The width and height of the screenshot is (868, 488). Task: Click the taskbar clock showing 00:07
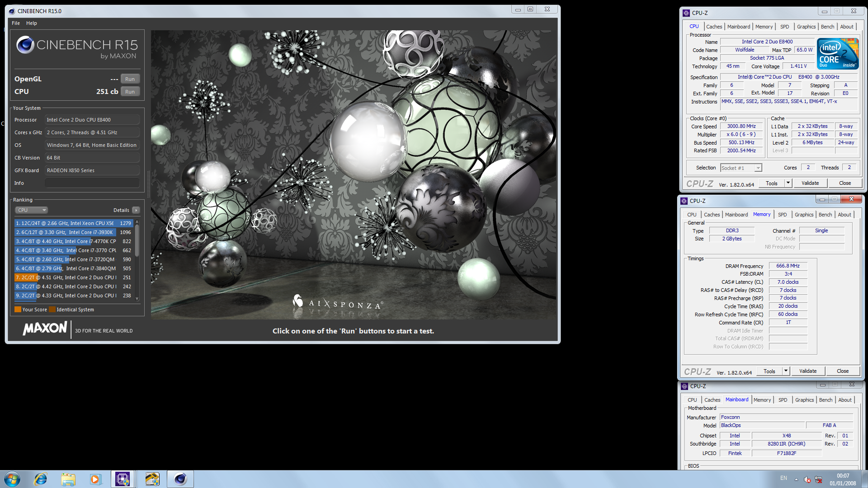843,479
